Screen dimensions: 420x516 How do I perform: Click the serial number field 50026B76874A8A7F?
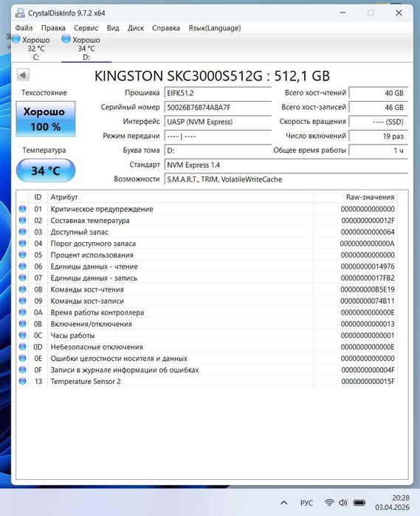click(x=218, y=108)
